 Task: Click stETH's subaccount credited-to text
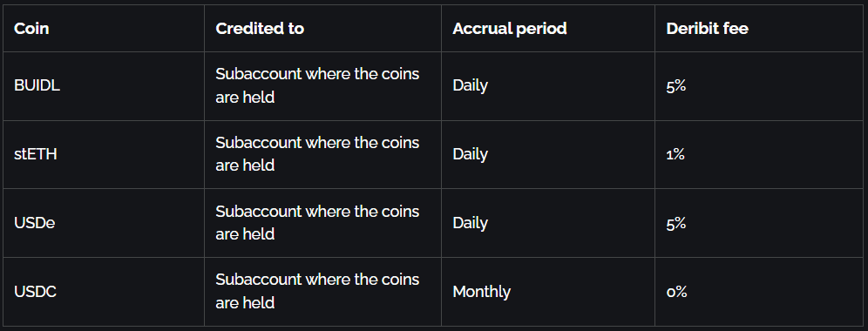[317, 154]
